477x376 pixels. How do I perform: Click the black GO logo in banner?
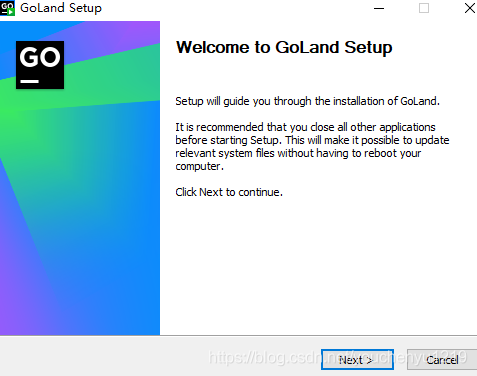pos(40,65)
